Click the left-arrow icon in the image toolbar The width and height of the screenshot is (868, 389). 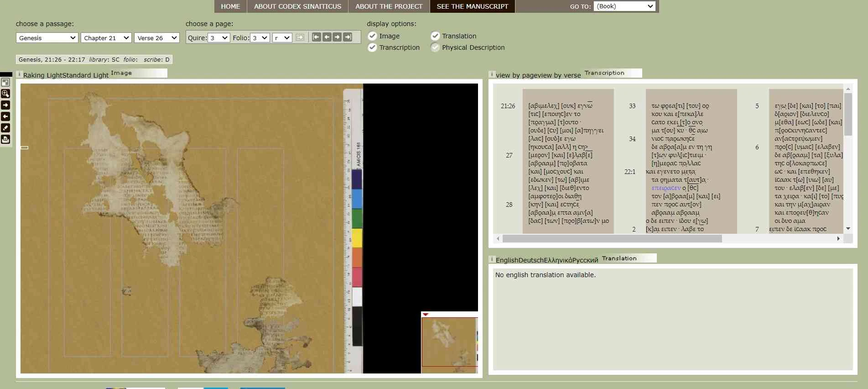[5, 116]
